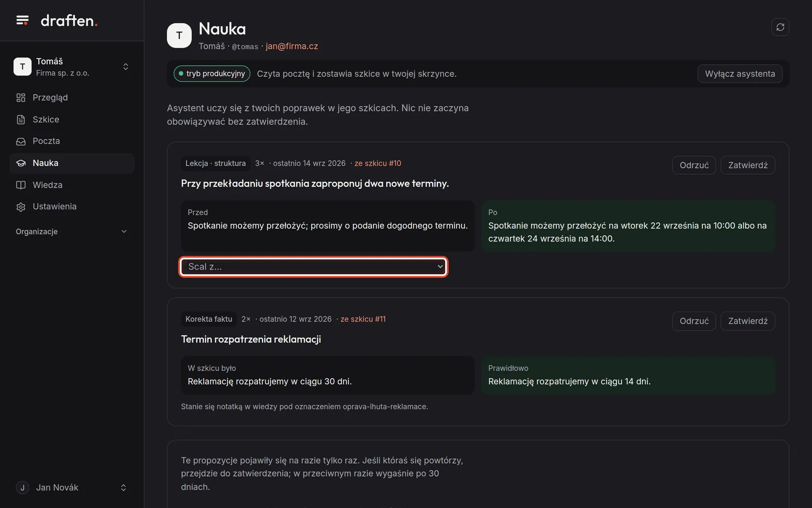Open Szkice via its document icon
The width and height of the screenshot is (812, 508).
point(21,120)
